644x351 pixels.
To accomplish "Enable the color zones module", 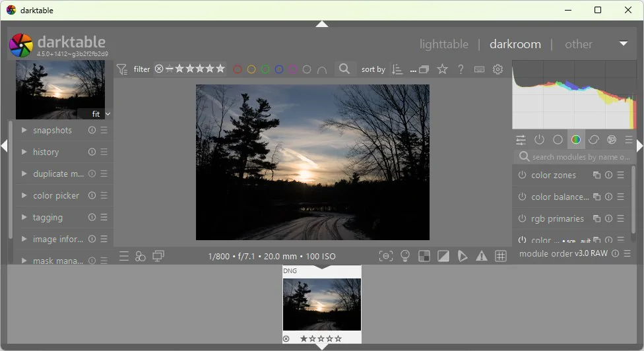I will (522, 175).
